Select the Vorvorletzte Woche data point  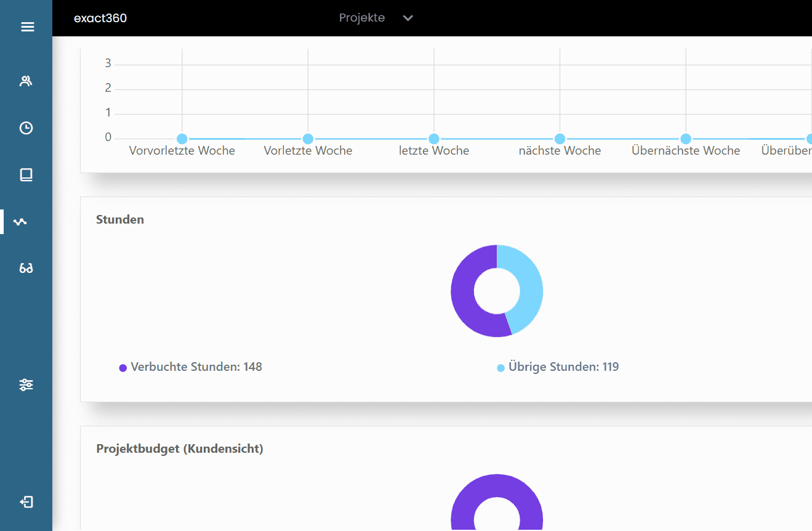click(182, 139)
